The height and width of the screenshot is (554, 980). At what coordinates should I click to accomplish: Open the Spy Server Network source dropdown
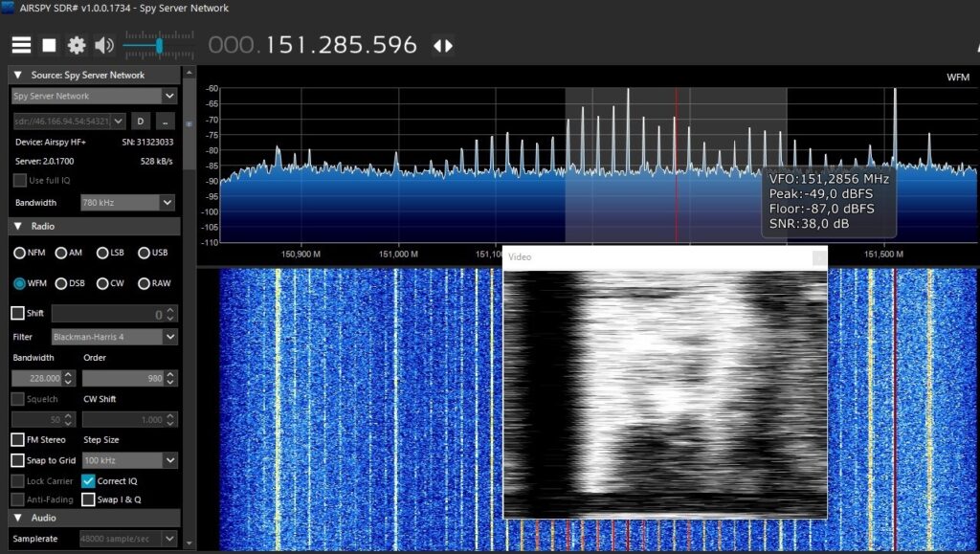[x=94, y=96]
